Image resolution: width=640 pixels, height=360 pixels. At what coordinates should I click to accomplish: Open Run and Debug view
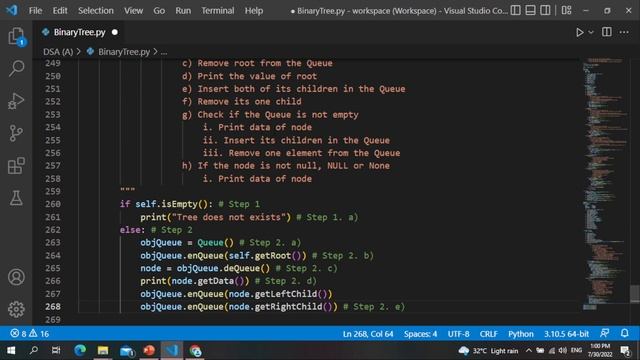(x=16, y=101)
